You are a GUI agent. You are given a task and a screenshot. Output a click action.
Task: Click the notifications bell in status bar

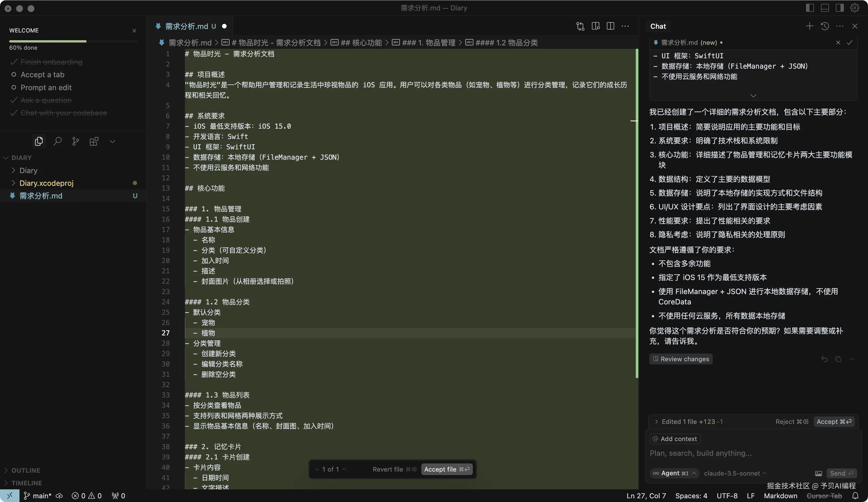point(855,496)
